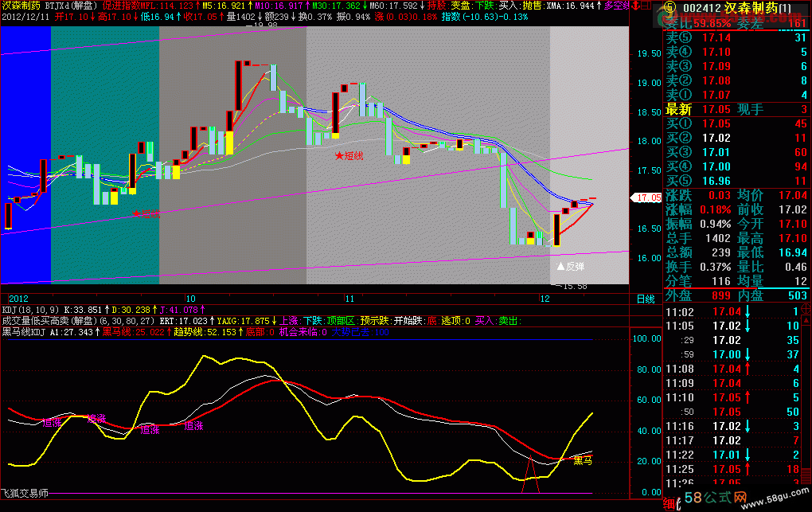Click the XMA:16.944 label
This screenshot has width=812, height=512.
[x=570, y=6]
